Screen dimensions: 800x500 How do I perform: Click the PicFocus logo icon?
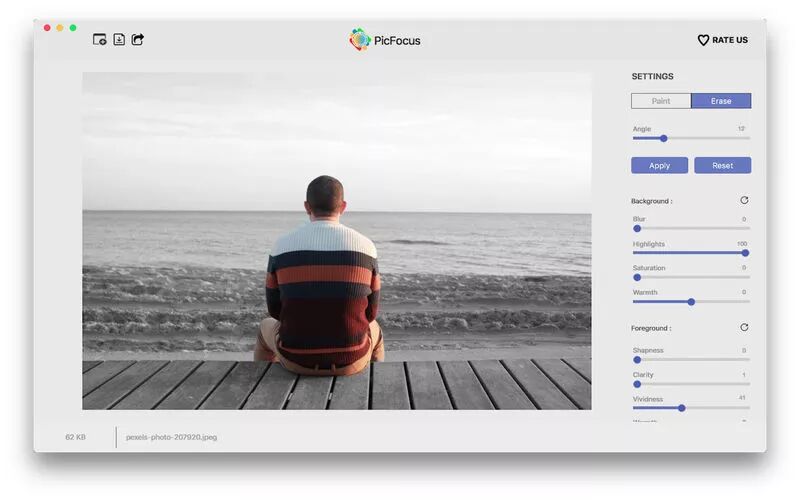click(x=360, y=40)
